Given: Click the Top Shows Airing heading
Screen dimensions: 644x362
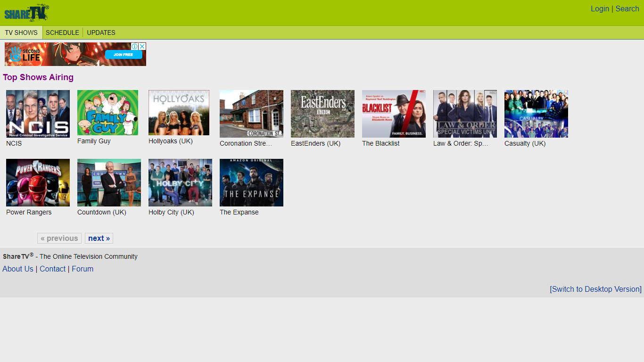Looking at the screenshot, I should (x=38, y=77).
